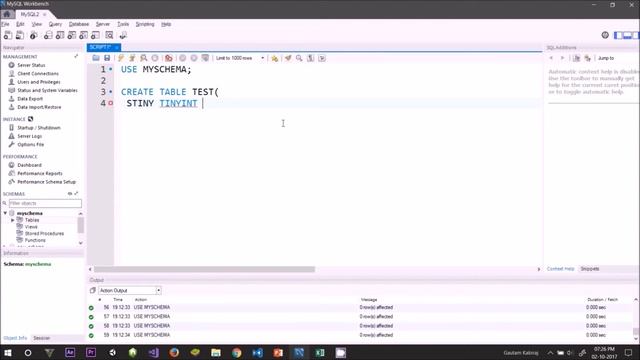This screenshot has height=360, width=640.
Task: Open the Query menu
Action: pos(55,24)
